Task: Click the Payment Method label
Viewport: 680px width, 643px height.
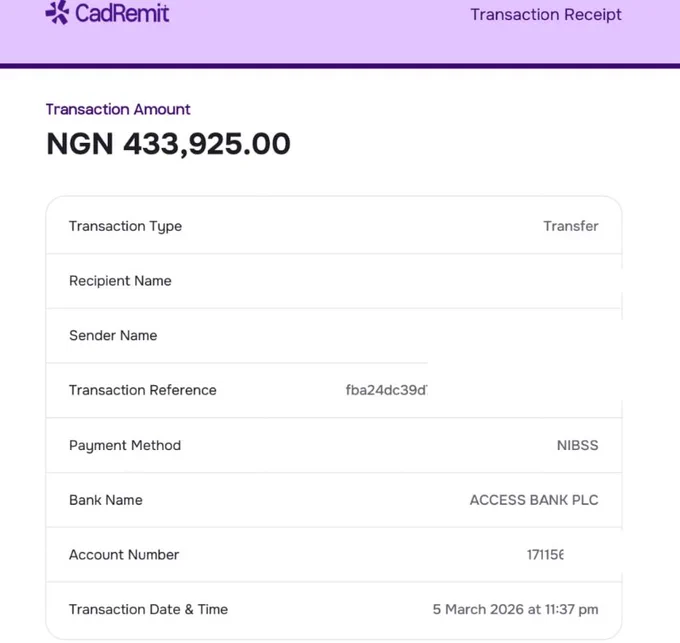Action: click(125, 446)
